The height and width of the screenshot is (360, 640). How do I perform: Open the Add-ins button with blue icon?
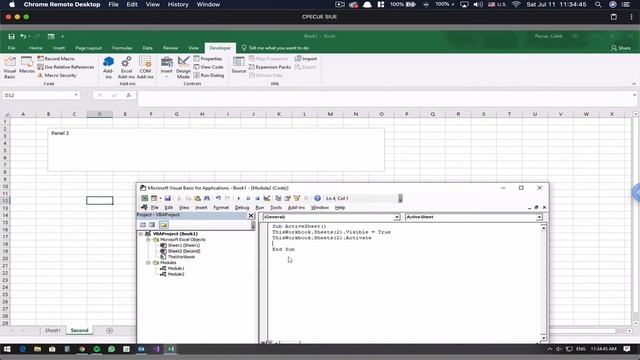tap(108, 67)
